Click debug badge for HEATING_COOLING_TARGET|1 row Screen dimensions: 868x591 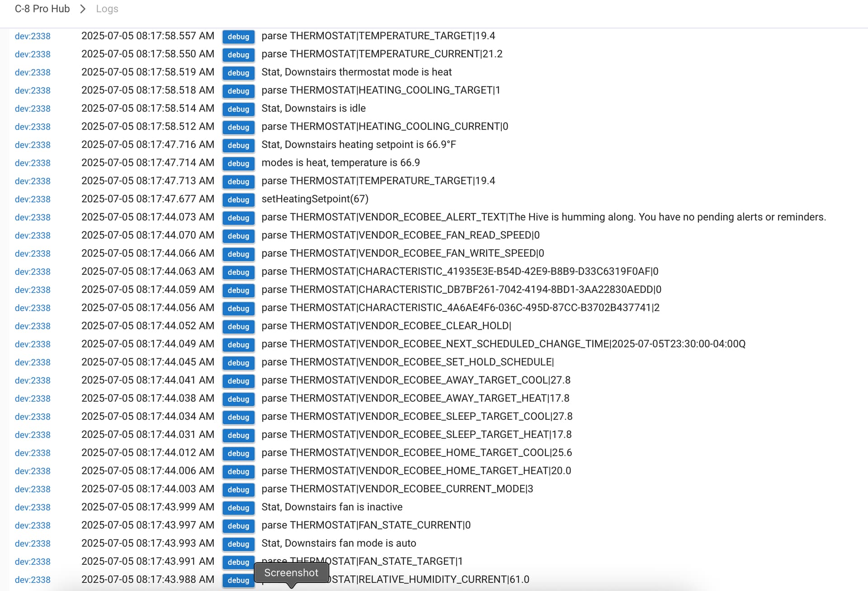(238, 91)
